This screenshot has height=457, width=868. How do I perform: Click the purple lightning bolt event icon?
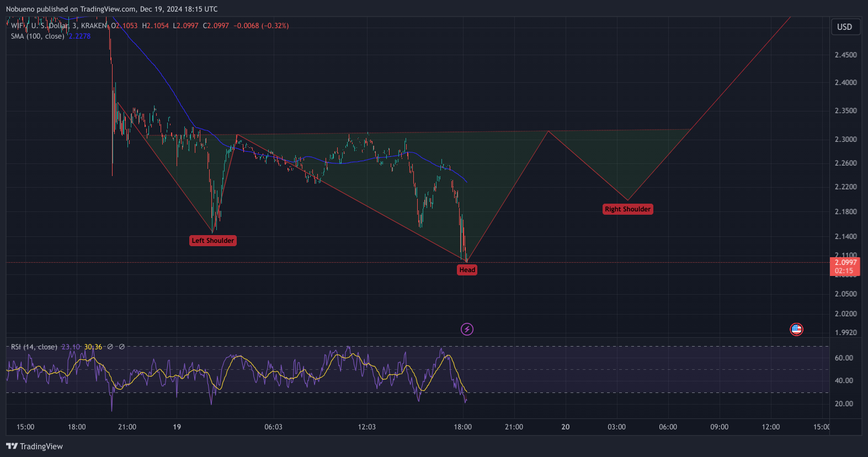pyautogui.click(x=467, y=330)
